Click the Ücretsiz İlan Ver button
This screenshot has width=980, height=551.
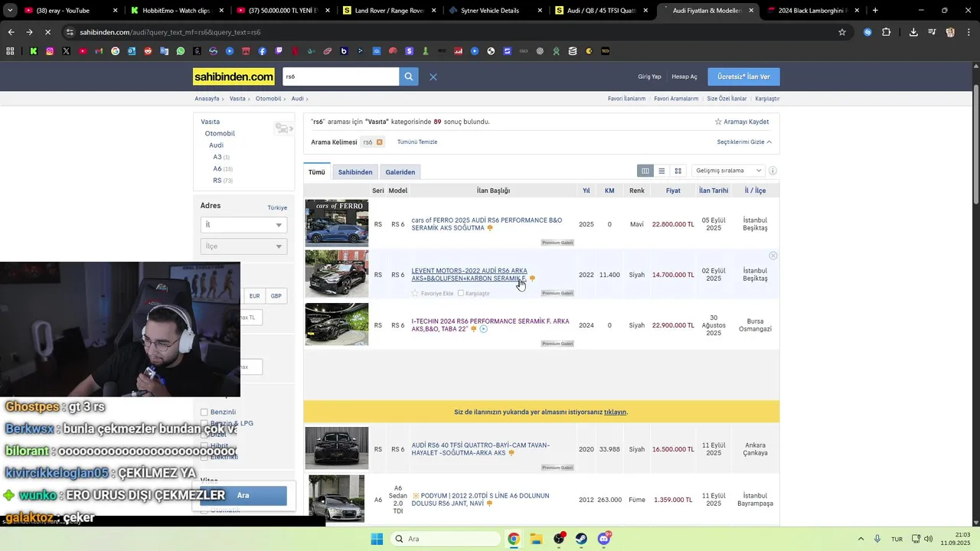pos(744,77)
